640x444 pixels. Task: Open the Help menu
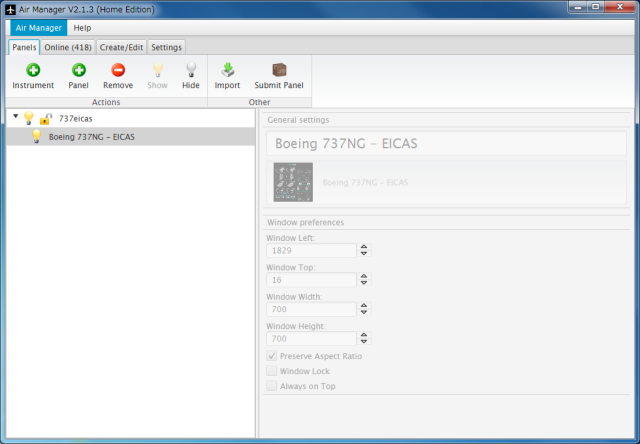[82, 28]
